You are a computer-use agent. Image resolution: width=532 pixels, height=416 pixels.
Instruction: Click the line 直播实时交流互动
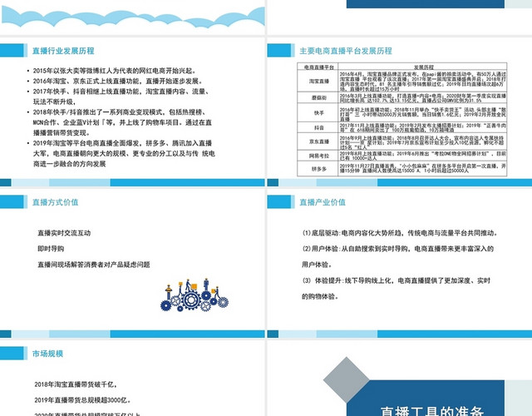[x=64, y=233]
